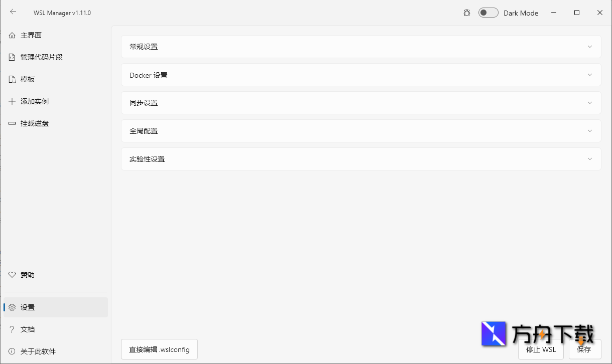Select the 管理代码片段 snippets icon
The height and width of the screenshot is (364, 612).
[12, 57]
